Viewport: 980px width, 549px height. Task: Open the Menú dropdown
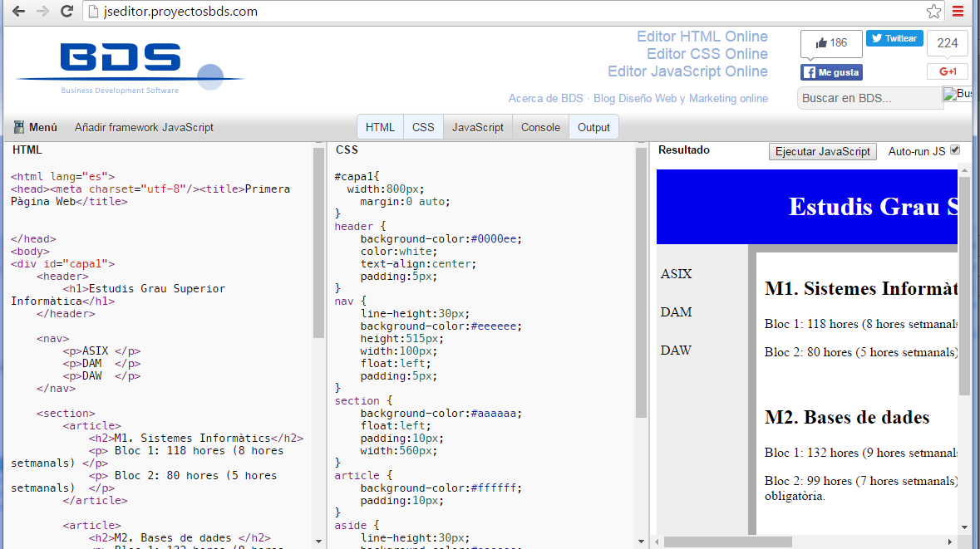click(36, 127)
